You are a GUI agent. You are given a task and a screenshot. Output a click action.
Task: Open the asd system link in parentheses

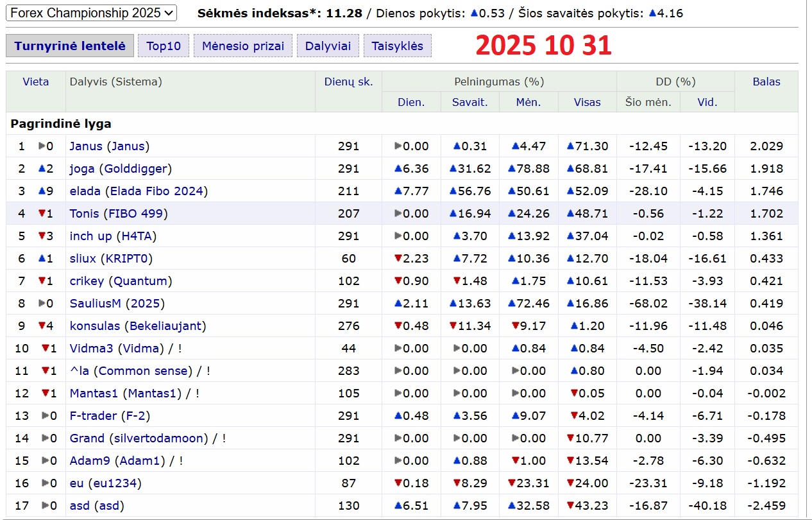point(110,506)
